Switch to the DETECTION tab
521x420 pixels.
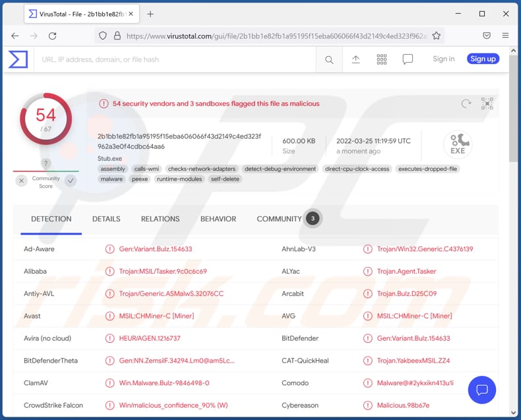tap(51, 219)
